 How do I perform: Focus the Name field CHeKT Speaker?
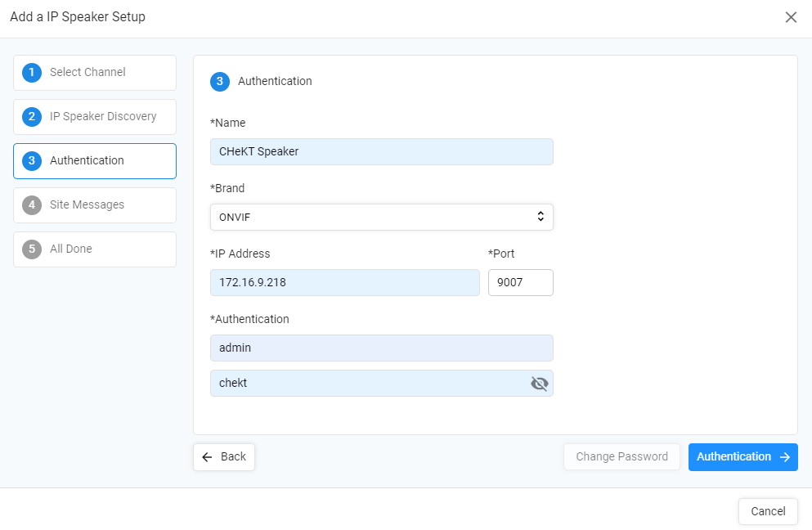click(382, 152)
